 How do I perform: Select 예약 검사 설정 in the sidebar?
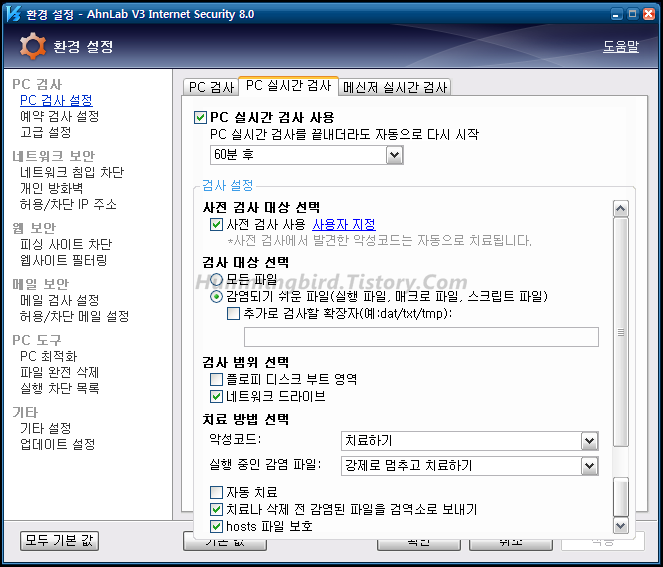(x=60, y=116)
